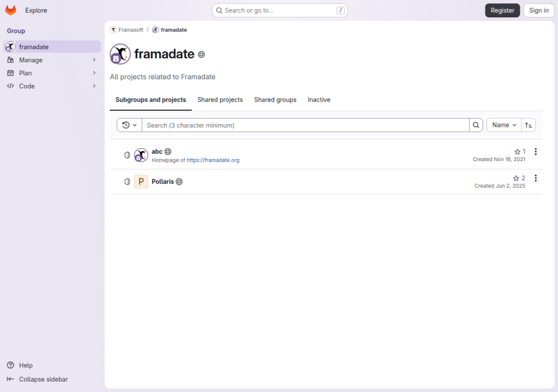Open framadate breadcrumb link
558x392 pixels.
[174, 30]
